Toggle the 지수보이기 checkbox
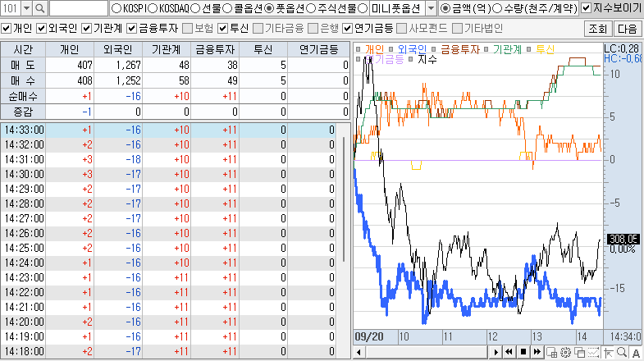 [586, 8]
